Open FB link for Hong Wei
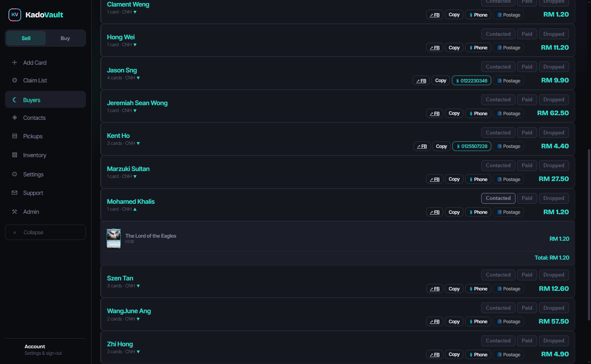This screenshot has height=364, width=591. coord(435,48)
